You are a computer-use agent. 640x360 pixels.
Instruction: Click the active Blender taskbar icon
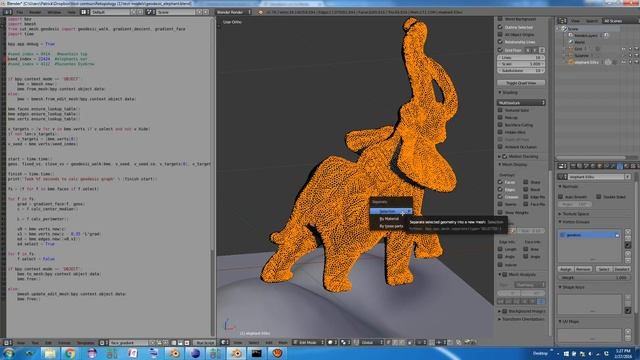236,353
